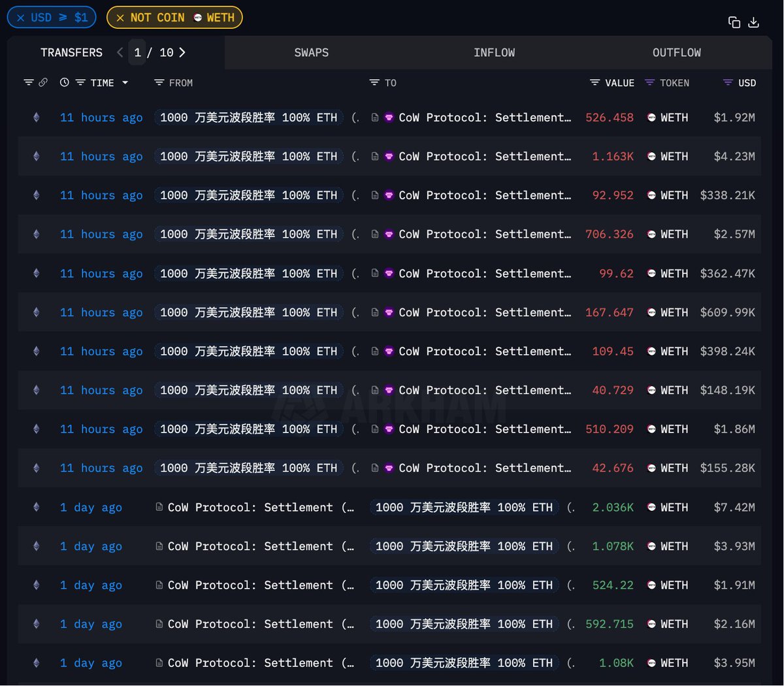Click WETH token label in 592.715 row
Viewport: 784px width, 686px height.
click(674, 624)
